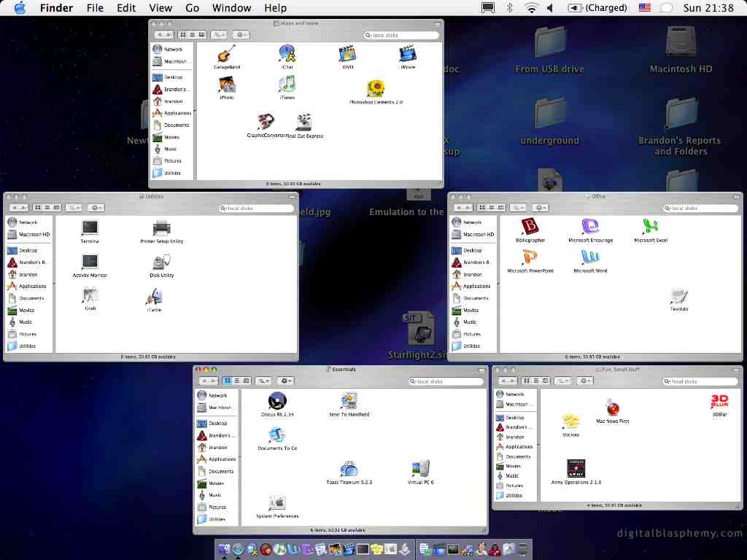This screenshot has width=747, height=560.
Task: Launch iChat from iApps window
Action: pos(287,53)
